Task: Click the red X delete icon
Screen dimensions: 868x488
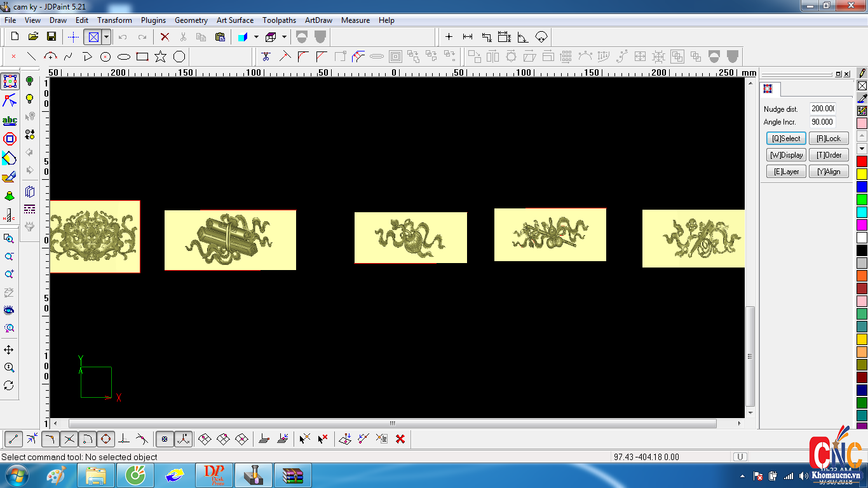Action: pos(165,37)
